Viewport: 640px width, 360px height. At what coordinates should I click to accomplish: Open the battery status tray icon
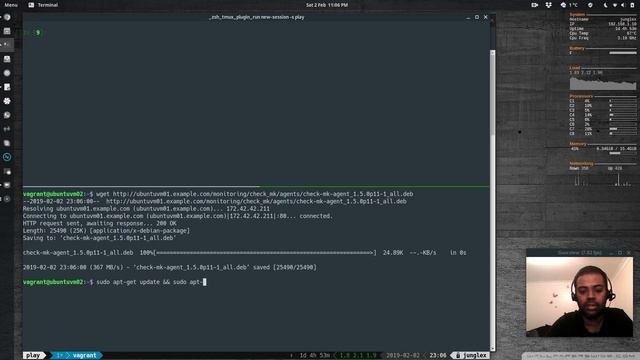632,5
